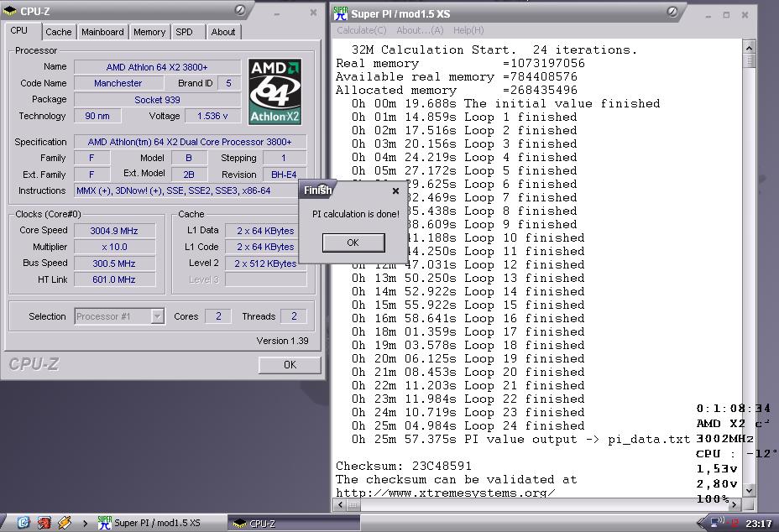Launch the first quick launch taskbar icon
The image size is (779, 532).
23,523
